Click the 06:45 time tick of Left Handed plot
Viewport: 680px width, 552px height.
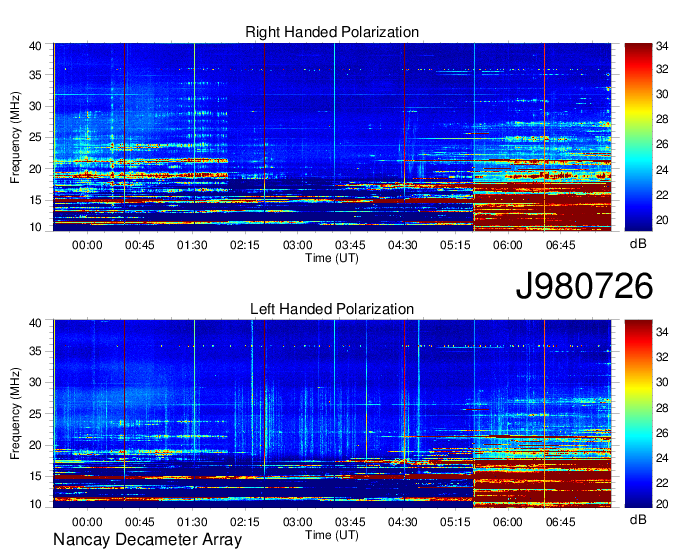[560, 522]
